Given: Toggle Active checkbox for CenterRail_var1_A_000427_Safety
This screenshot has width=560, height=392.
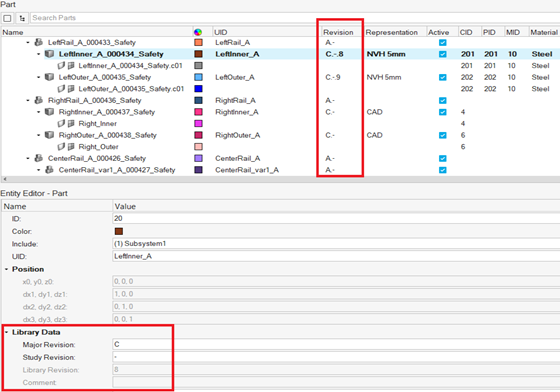Looking at the screenshot, I should [442, 170].
